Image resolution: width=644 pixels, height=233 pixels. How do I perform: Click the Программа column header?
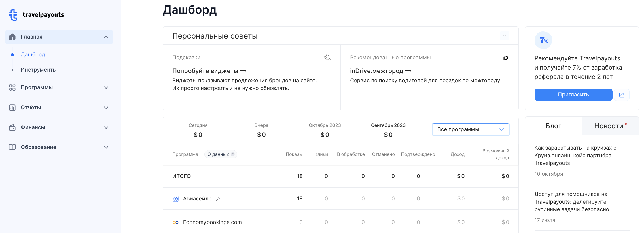pyautogui.click(x=185, y=154)
